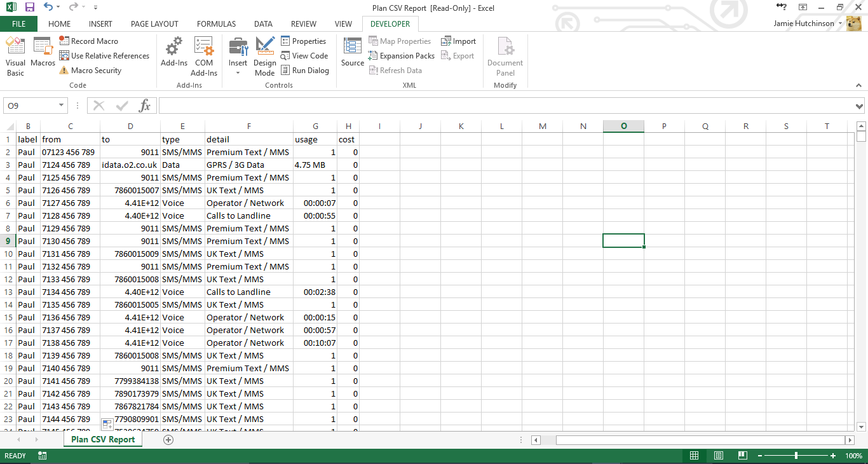The width and height of the screenshot is (868, 464).
Task: Customize Quick Access Toolbar dropdown
Action: click(95, 8)
